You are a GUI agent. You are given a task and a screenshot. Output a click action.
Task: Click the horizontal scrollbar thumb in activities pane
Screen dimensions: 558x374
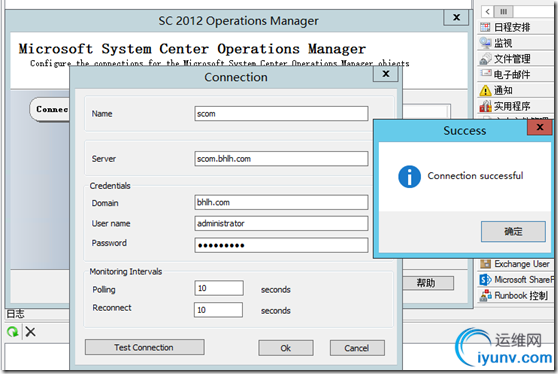click(x=503, y=11)
